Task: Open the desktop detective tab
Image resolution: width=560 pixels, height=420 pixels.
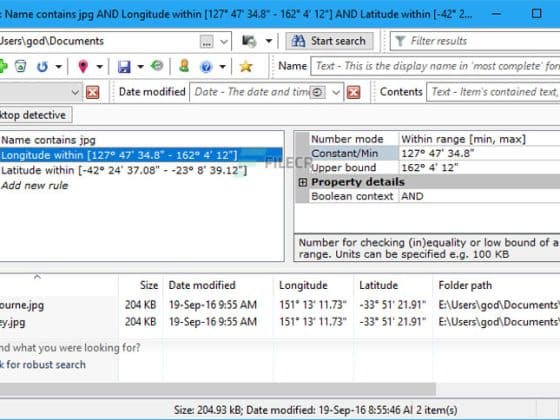Action: coord(36,115)
